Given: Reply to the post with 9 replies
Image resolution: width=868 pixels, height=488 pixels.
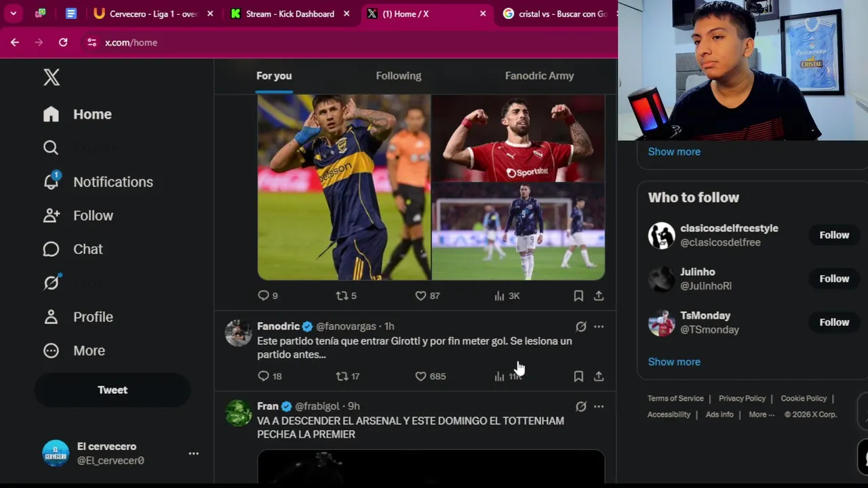Looking at the screenshot, I should point(268,296).
